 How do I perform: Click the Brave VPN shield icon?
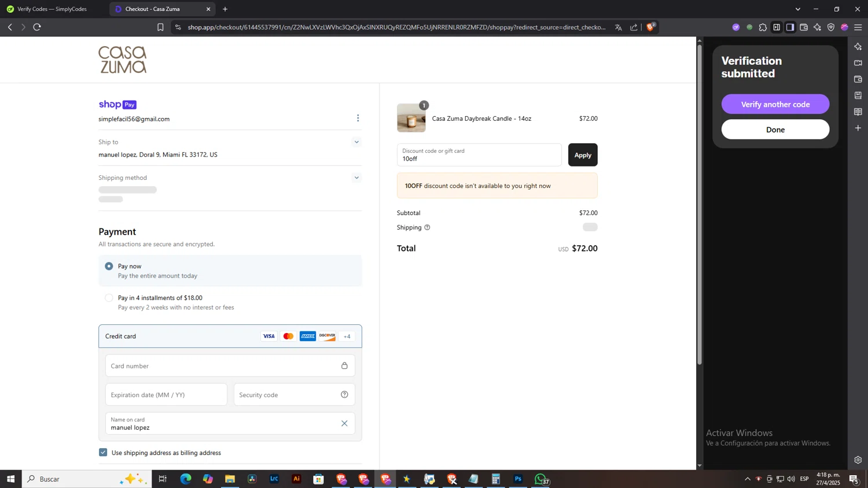coord(831,27)
